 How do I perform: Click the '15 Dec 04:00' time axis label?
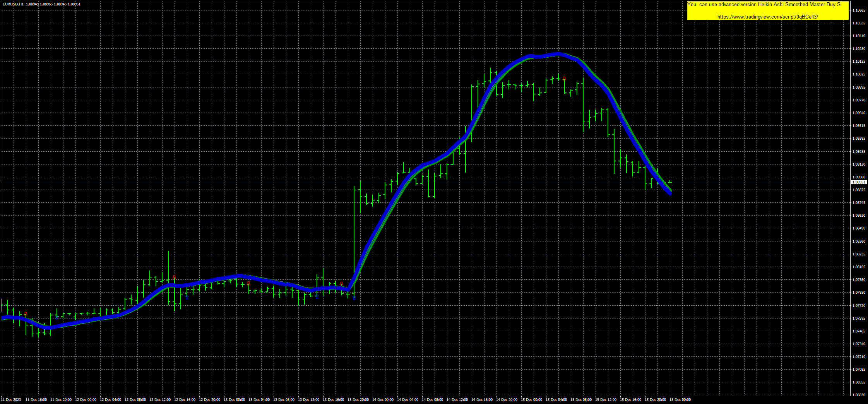click(556, 400)
